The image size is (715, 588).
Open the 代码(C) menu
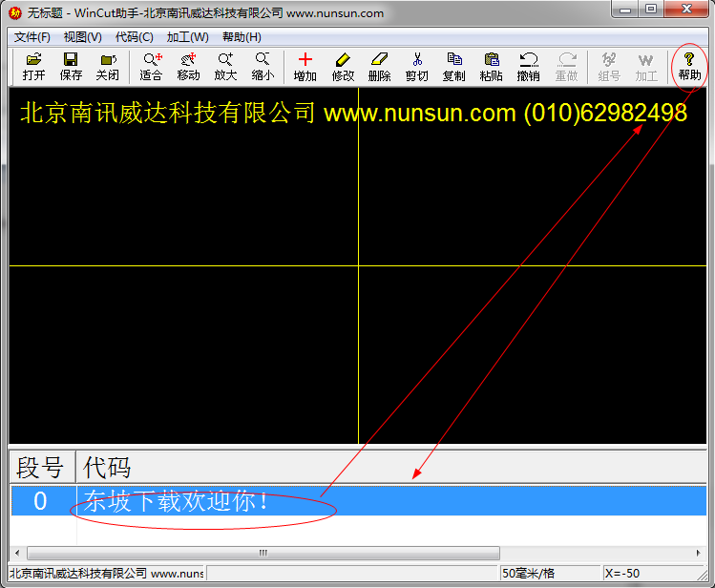[x=134, y=37]
